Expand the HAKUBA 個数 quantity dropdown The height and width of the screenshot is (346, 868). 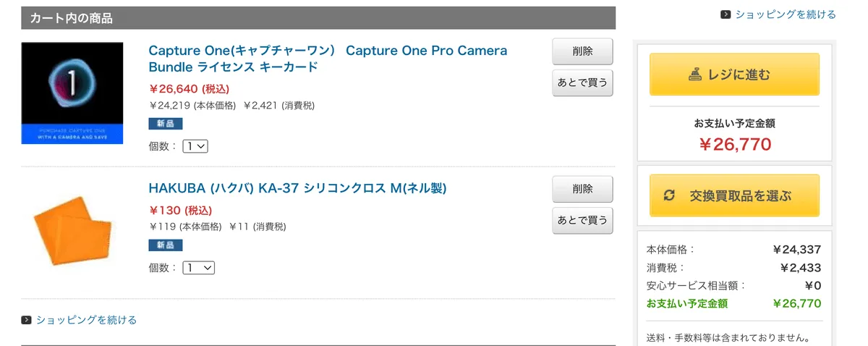(x=198, y=268)
